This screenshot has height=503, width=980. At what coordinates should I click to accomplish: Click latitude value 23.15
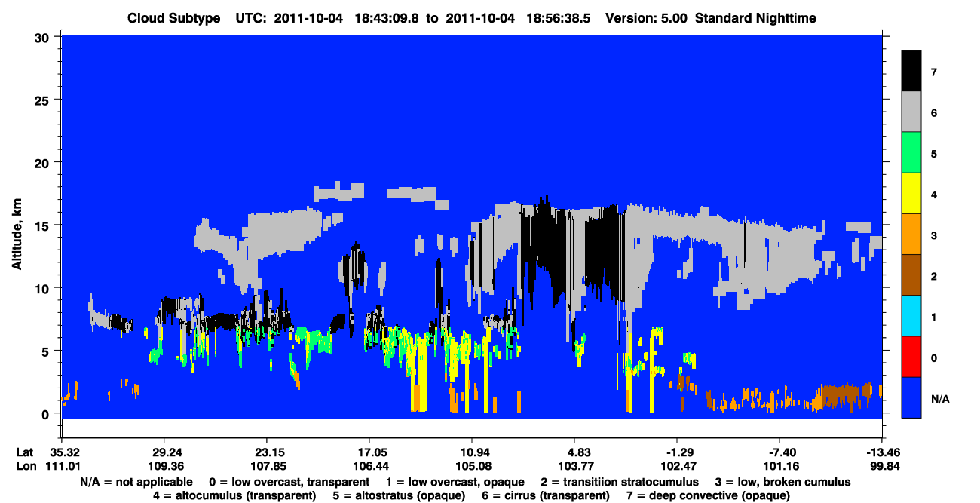point(266,452)
